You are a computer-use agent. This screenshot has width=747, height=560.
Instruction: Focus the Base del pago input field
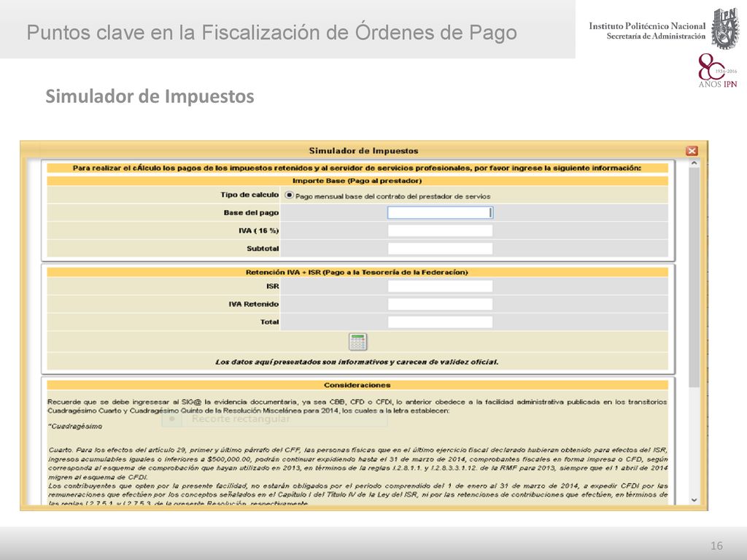[x=440, y=213]
